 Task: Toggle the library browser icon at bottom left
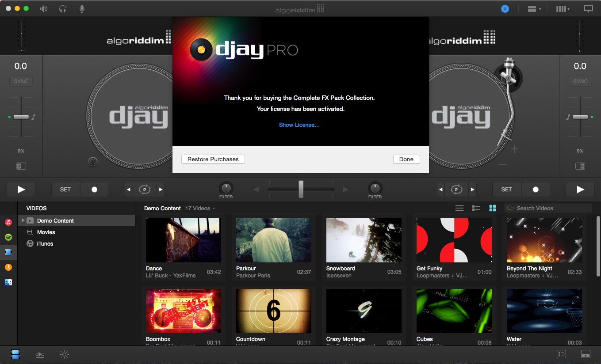16,354
